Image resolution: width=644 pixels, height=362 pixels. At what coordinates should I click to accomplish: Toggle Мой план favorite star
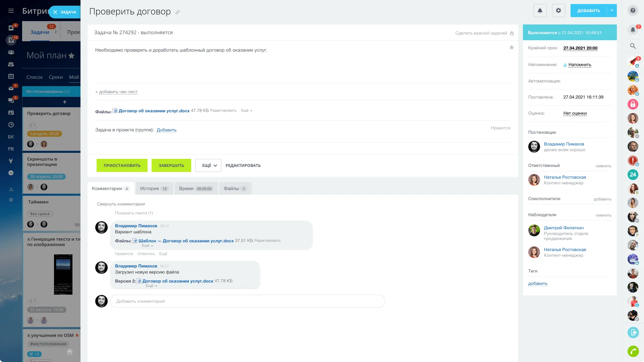(x=71, y=56)
